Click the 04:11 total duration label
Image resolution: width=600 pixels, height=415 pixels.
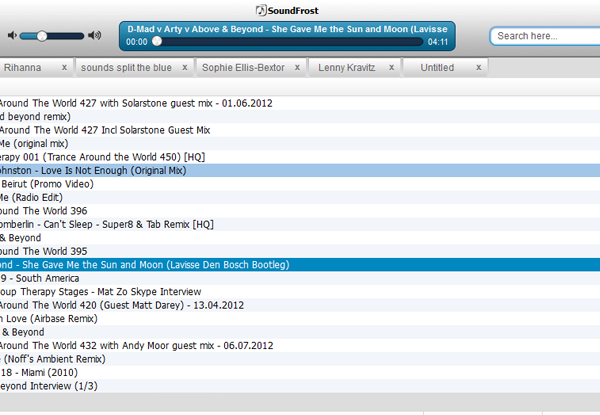(438, 42)
